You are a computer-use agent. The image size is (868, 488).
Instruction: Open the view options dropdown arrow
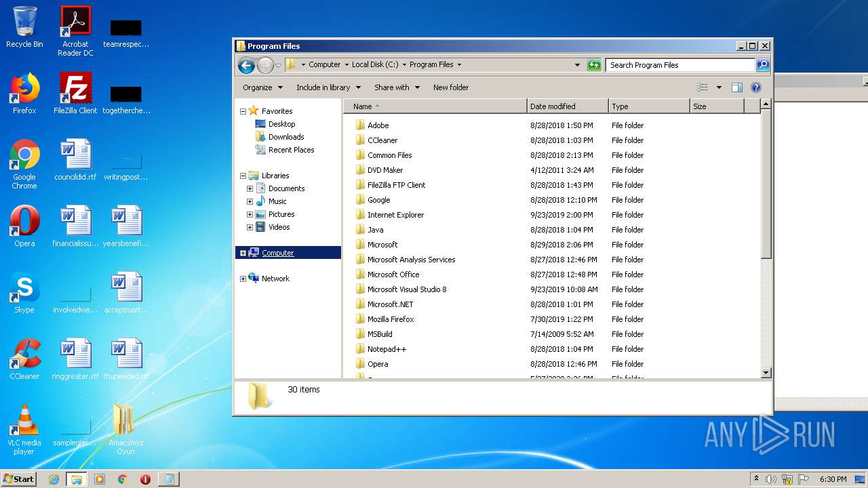(719, 87)
